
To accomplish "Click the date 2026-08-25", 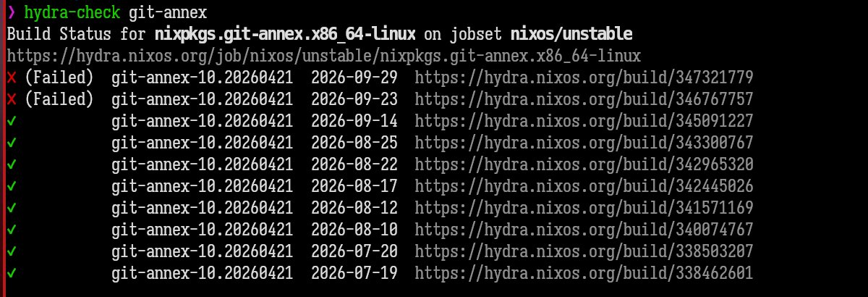I will pyautogui.click(x=354, y=143).
